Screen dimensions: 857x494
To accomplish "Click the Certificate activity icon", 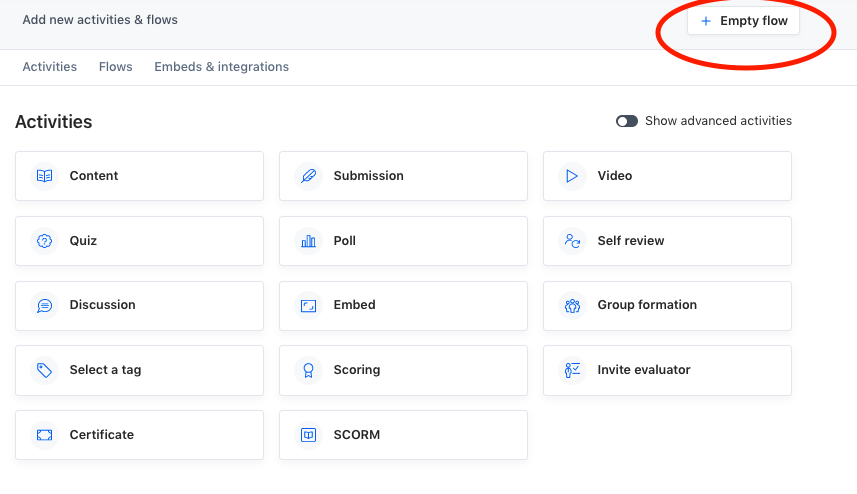I will [x=44, y=435].
